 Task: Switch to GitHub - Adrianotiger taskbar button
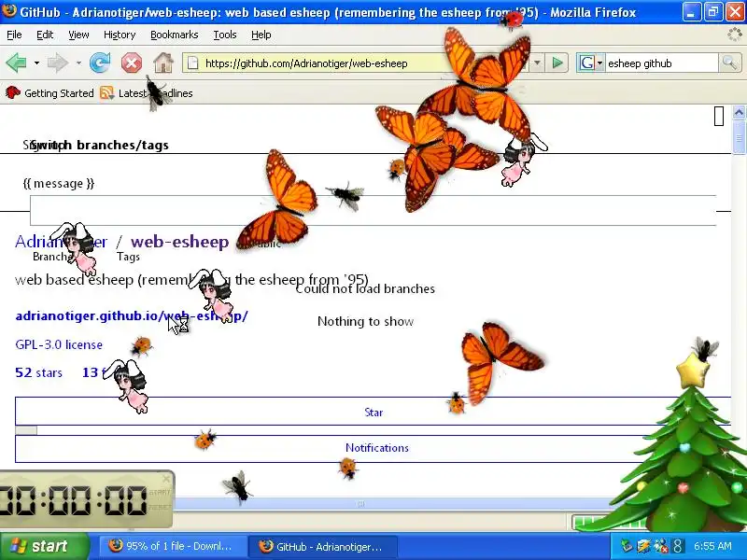[324, 546]
